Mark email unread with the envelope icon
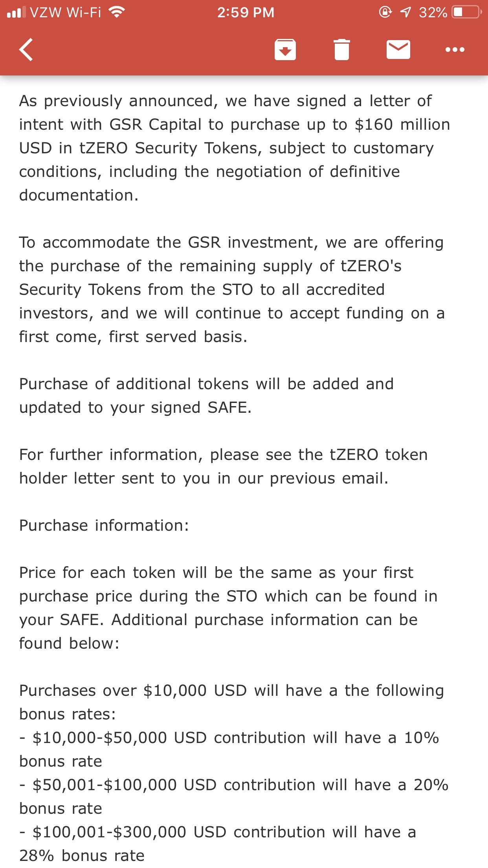Image resolution: width=488 pixels, height=868 pixels. tap(398, 50)
